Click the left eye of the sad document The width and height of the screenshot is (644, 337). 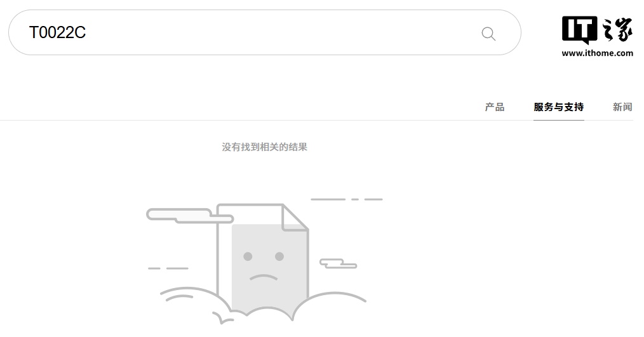pos(248,256)
